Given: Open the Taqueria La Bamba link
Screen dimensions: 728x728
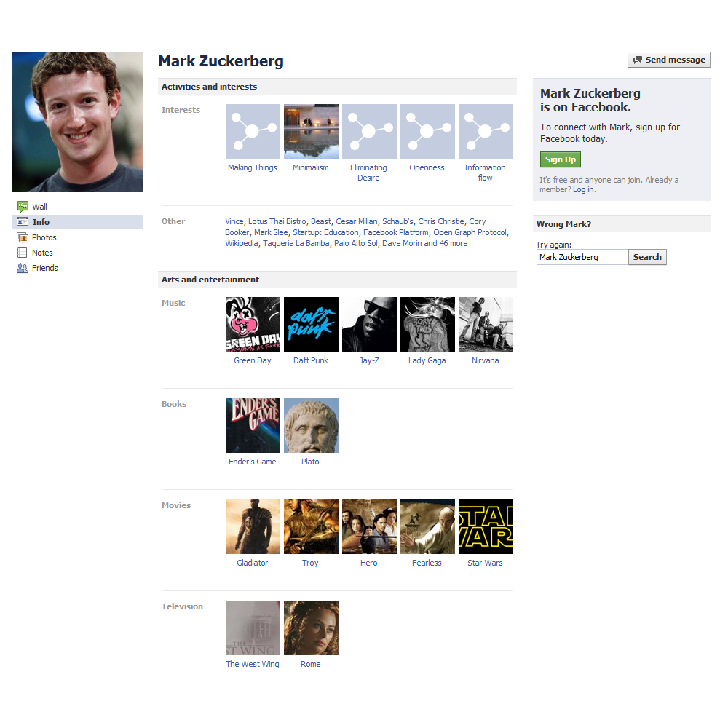Looking at the screenshot, I should [296, 243].
